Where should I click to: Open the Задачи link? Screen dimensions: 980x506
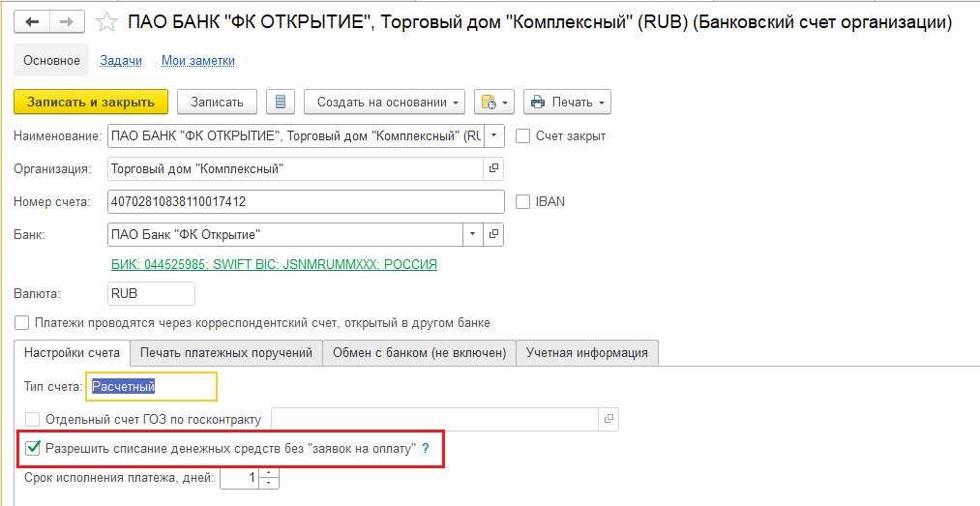click(121, 61)
